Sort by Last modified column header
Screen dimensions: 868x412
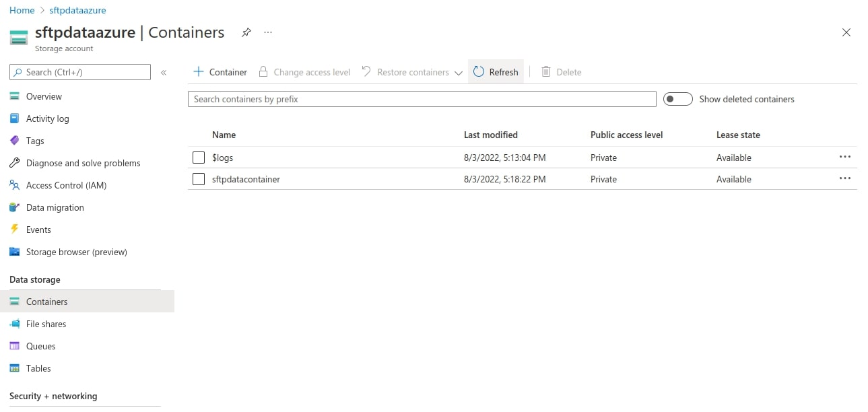pyautogui.click(x=491, y=135)
